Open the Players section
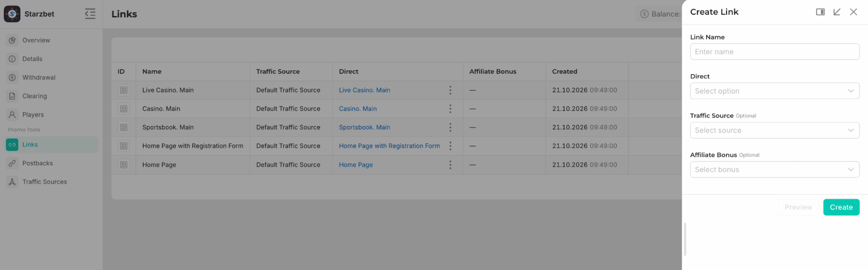868x270 pixels. pyautogui.click(x=51, y=115)
